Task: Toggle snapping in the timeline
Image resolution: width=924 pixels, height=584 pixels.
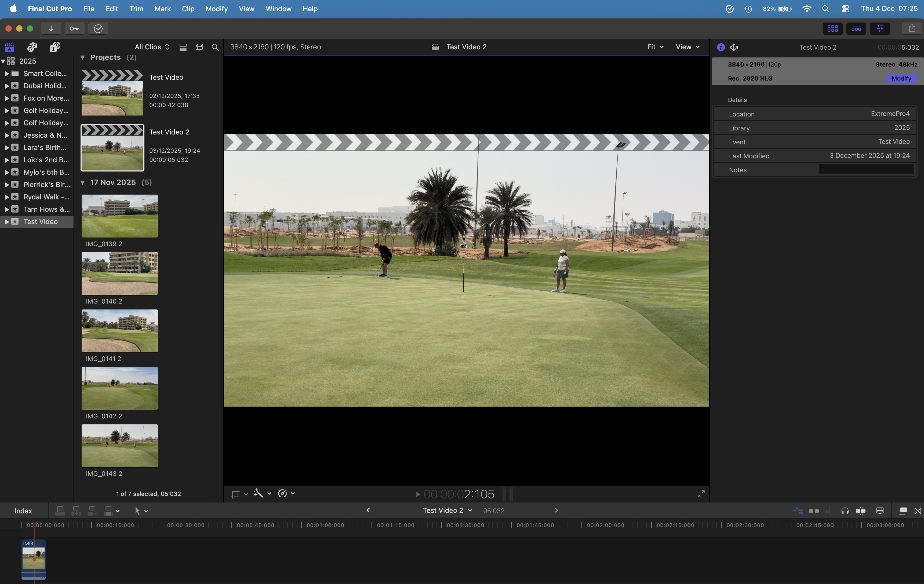Action: (x=861, y=511)
